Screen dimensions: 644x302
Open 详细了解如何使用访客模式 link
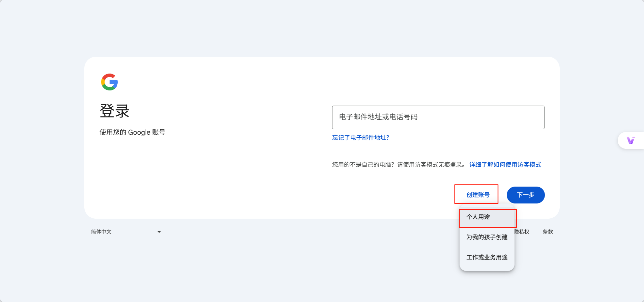click(505, 165)
